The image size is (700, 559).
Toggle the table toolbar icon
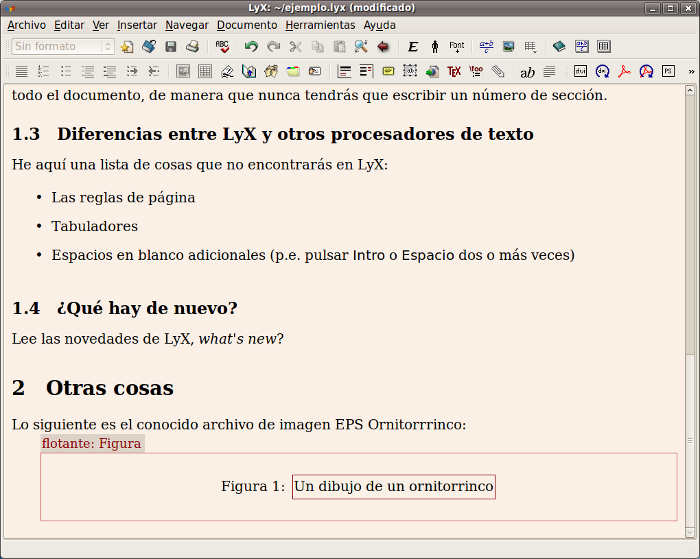click(604, 46)
